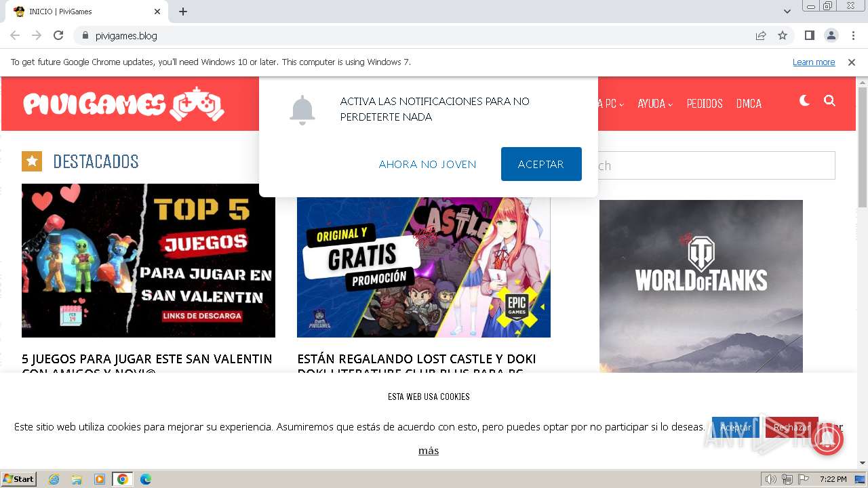The height and width of the screenshot is (488, 868).
Task: Open Chrome profile avatar
Action: pos(831,35)
